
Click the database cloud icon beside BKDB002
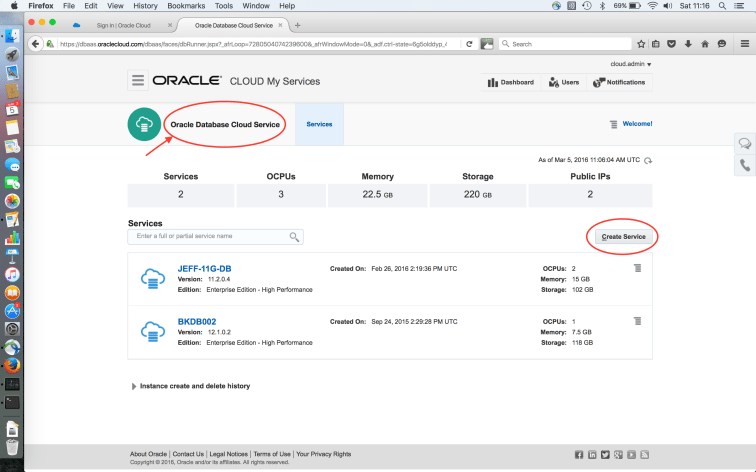pos(152,331)
